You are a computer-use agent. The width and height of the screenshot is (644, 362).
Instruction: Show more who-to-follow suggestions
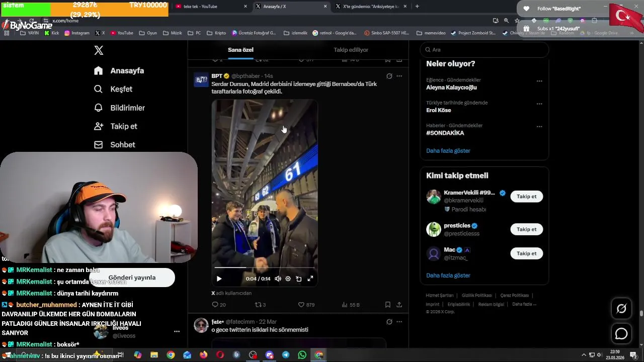[x=448, y=276]
